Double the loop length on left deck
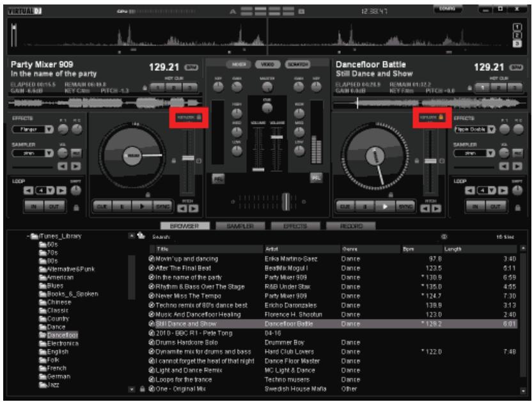 pos(61,190)
